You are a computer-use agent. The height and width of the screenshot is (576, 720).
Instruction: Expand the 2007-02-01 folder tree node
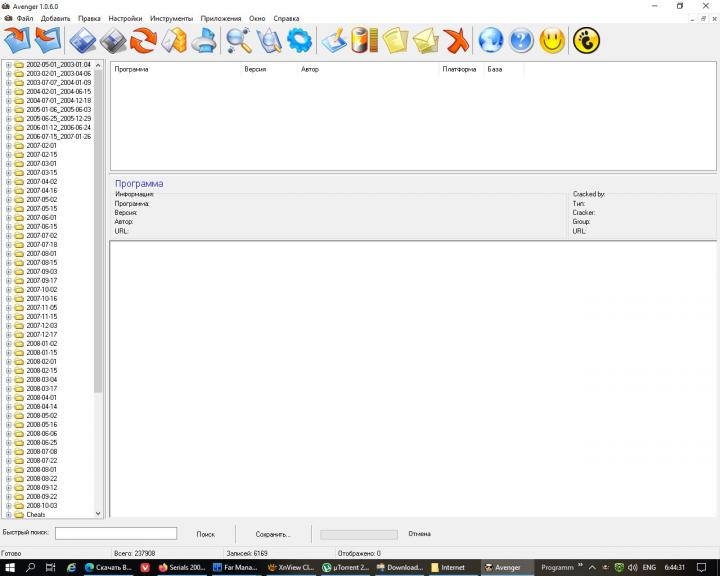tap(8, 146)
